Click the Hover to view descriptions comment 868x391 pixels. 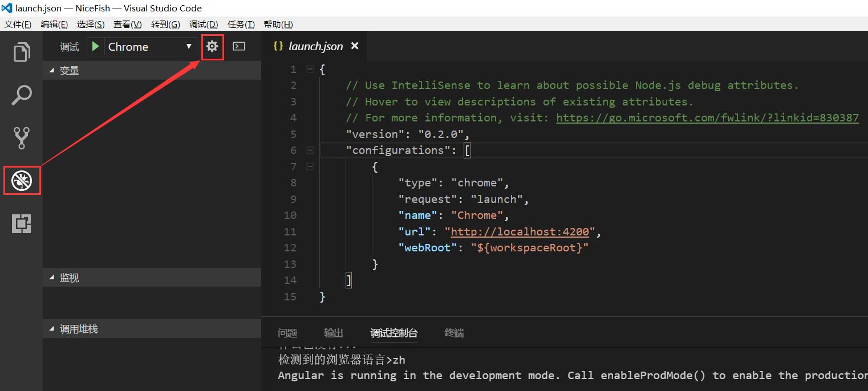click(520, 102)
